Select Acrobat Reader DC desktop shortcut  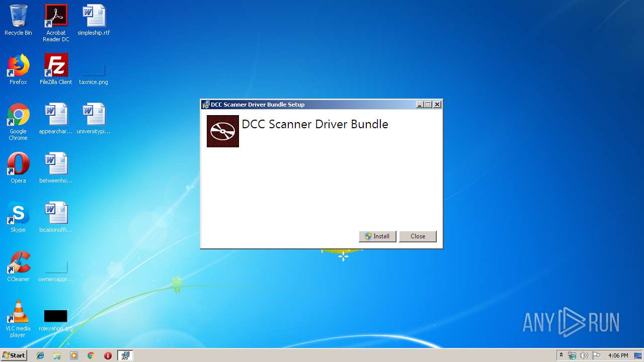tap(56, 23)
